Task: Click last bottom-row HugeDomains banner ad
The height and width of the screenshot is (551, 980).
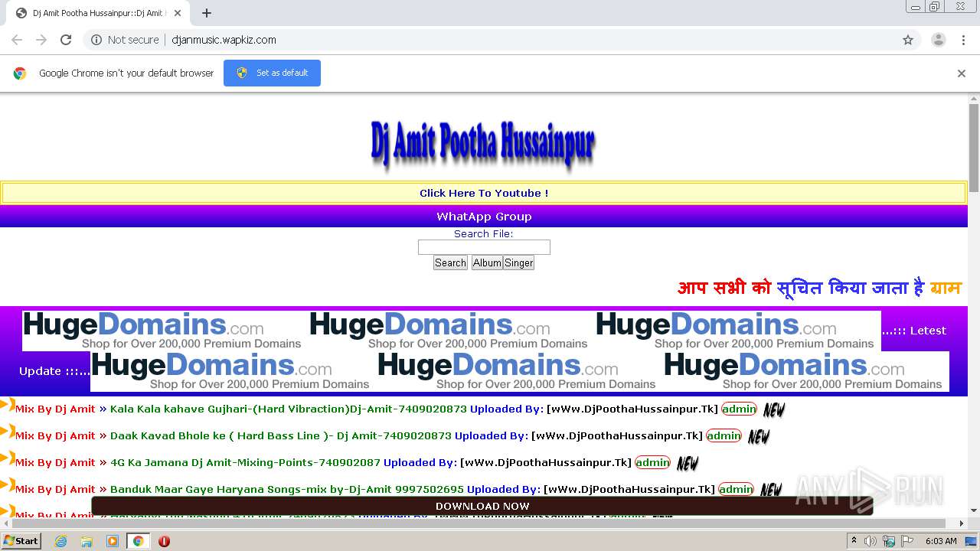Action: [x=806, y=371]
